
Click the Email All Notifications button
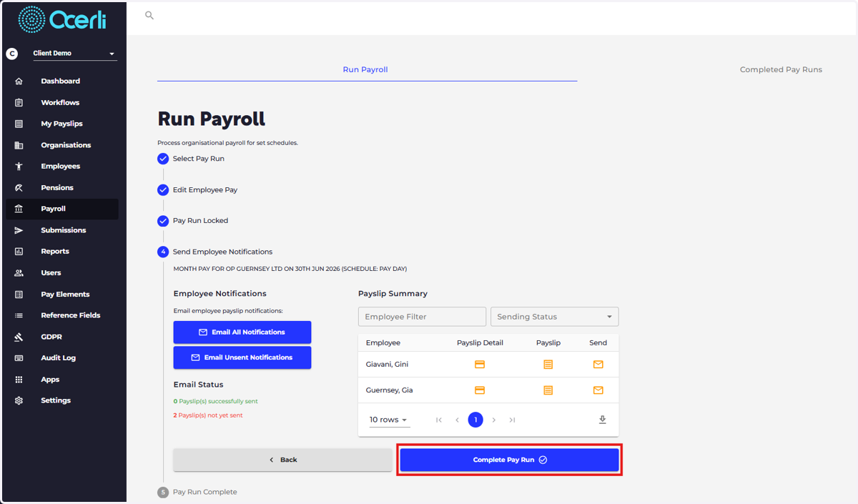pyautogui.click(x=242, y=332)
